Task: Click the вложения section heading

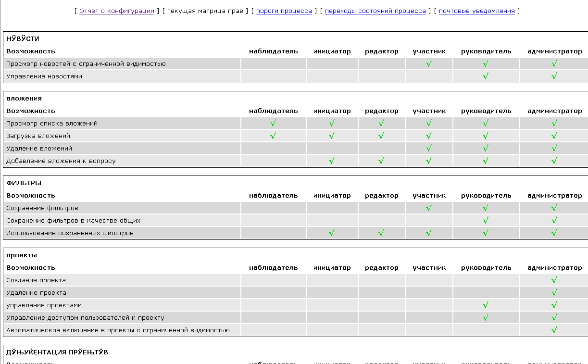Action: [24, 98]
